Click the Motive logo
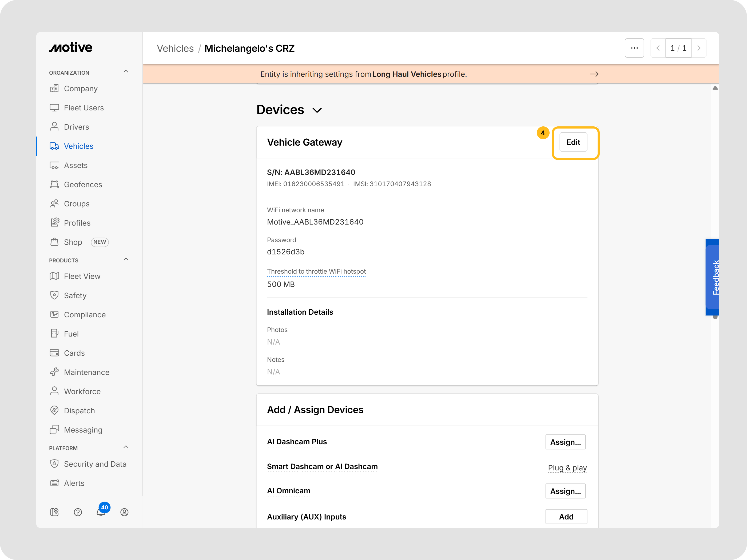 [71, 47]
